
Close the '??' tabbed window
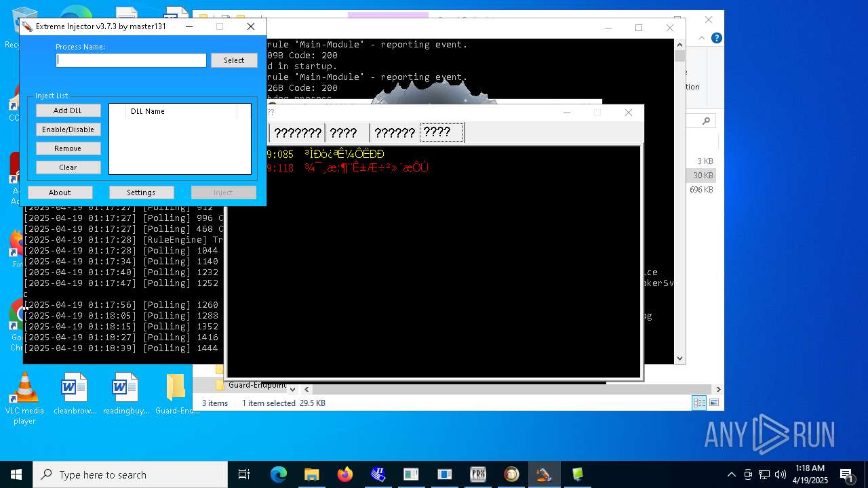[x=629, y=113]
